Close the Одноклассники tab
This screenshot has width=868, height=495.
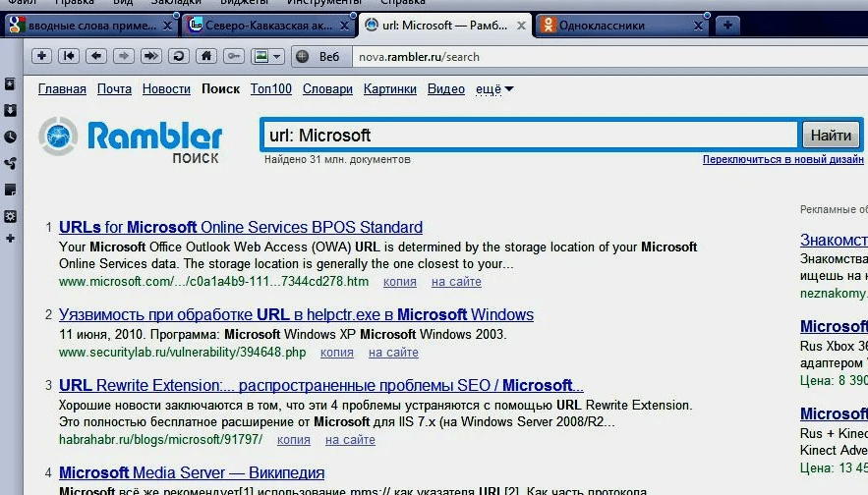tap(698, 26)
